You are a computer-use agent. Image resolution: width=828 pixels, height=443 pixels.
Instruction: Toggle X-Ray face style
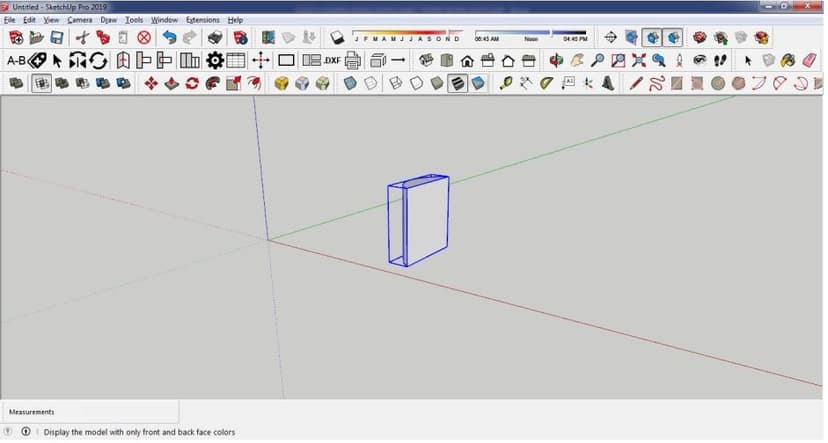click(x=350, y=83)
